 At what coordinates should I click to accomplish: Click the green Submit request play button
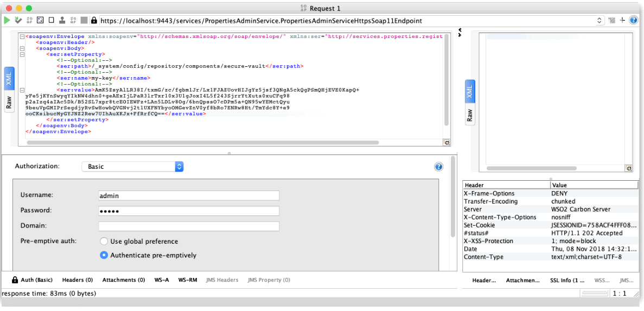coord(7,20)
